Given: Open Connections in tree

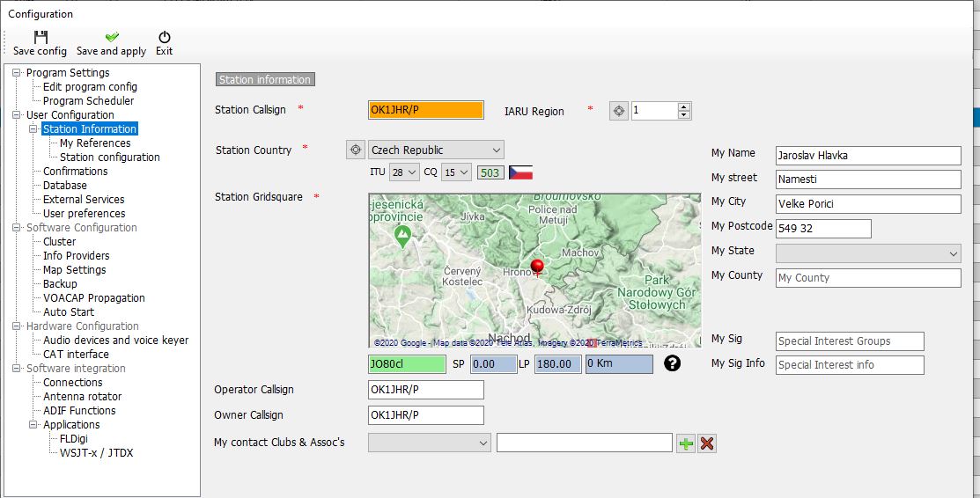Looking at the screenshot, I should click(72, 383).
